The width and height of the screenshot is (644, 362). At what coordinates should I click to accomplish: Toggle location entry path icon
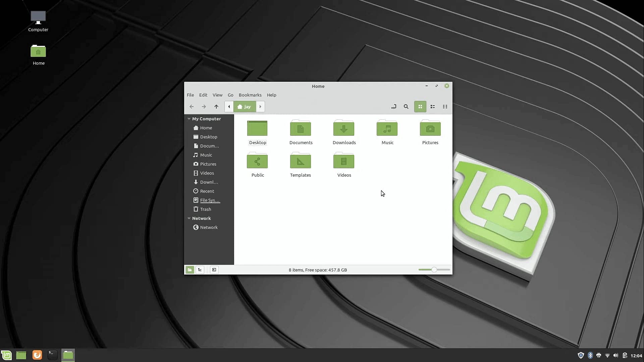(393, 107)
